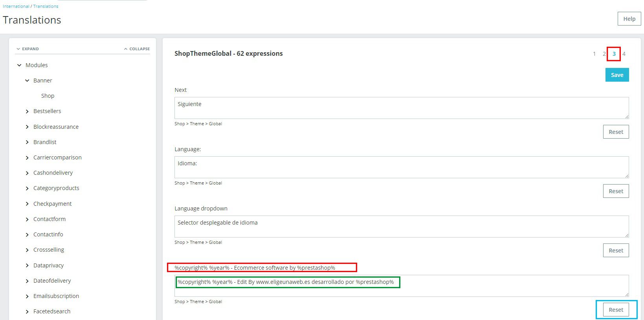Collapse the Modules tree chevron

[x=19, y=65]
